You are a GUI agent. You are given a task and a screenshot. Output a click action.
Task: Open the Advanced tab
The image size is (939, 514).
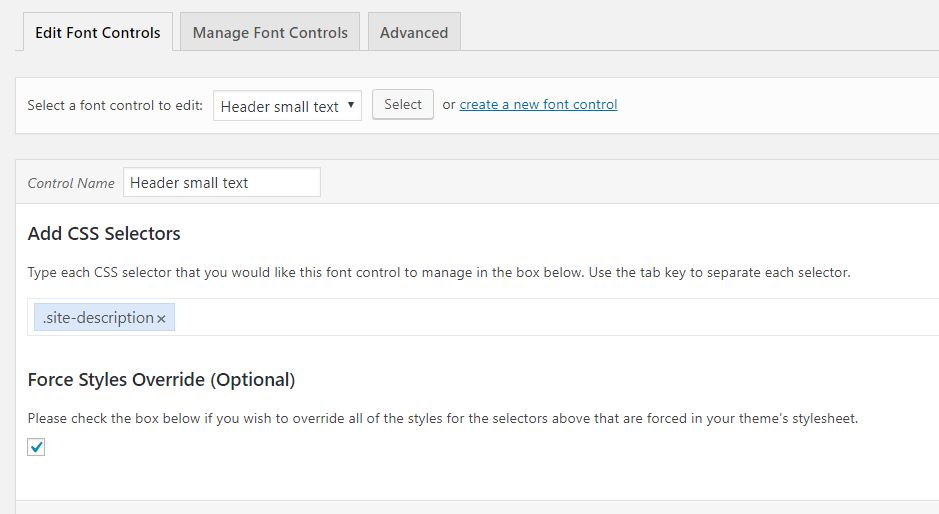tap(414, 32)
